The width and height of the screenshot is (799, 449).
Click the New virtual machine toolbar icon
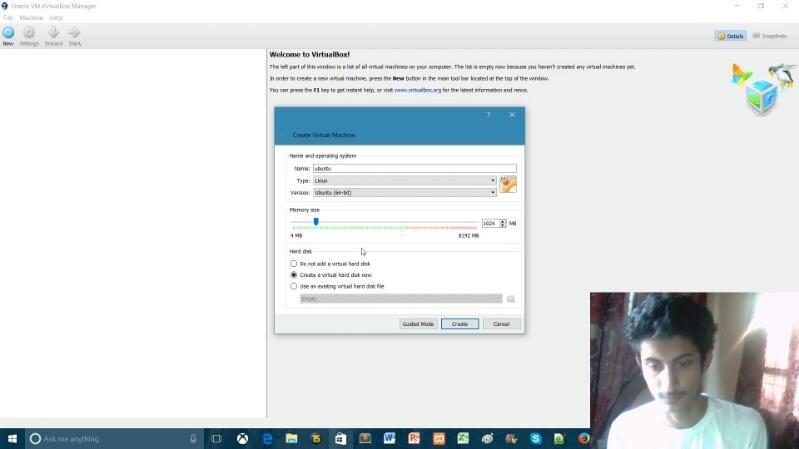point(8,36)
